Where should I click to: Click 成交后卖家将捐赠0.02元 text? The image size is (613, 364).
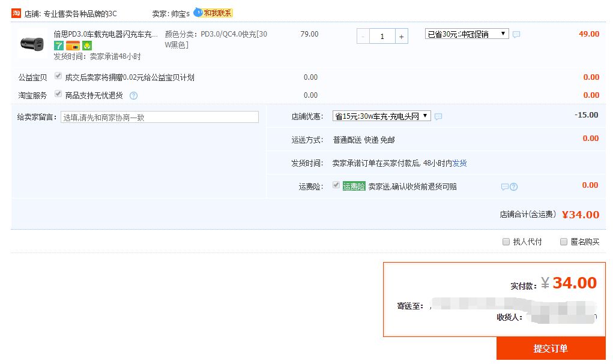point(130,77)
